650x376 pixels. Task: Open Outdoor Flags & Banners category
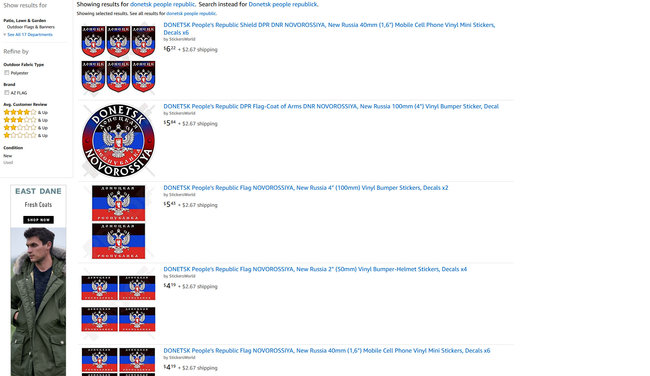click(31, 27)
